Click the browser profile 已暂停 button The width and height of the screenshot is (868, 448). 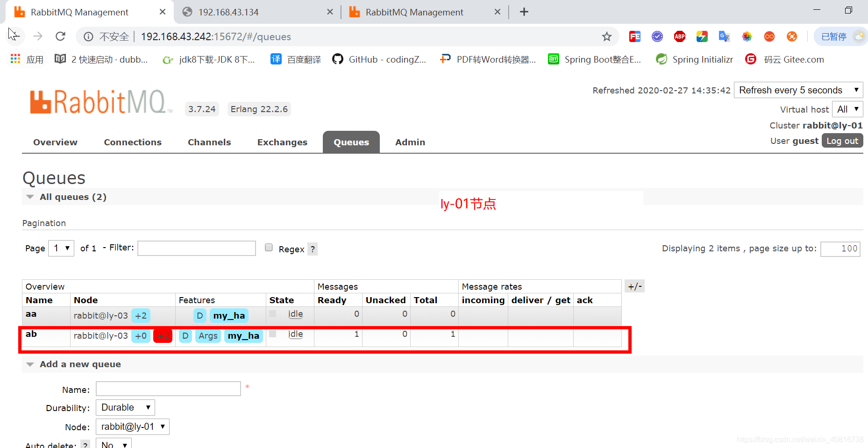(x=840, y=36)
